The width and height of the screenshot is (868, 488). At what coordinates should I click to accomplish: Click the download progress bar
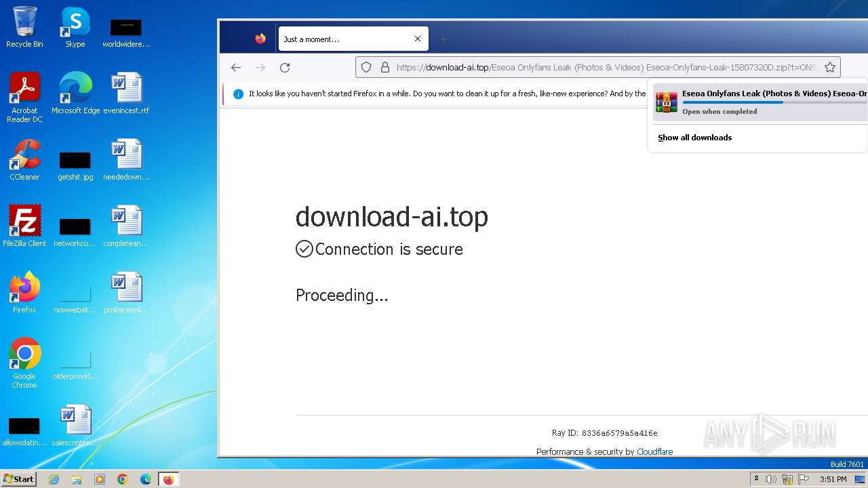click(774, 102)
